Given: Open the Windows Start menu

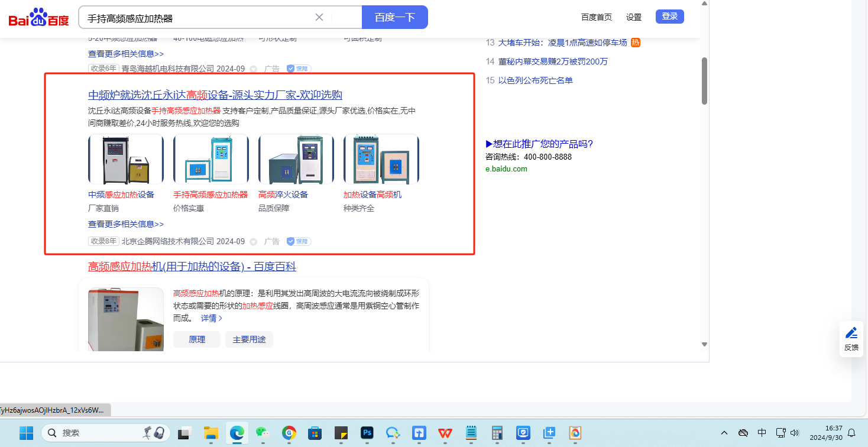Looking at the screenshot, I should click(26, 433).
